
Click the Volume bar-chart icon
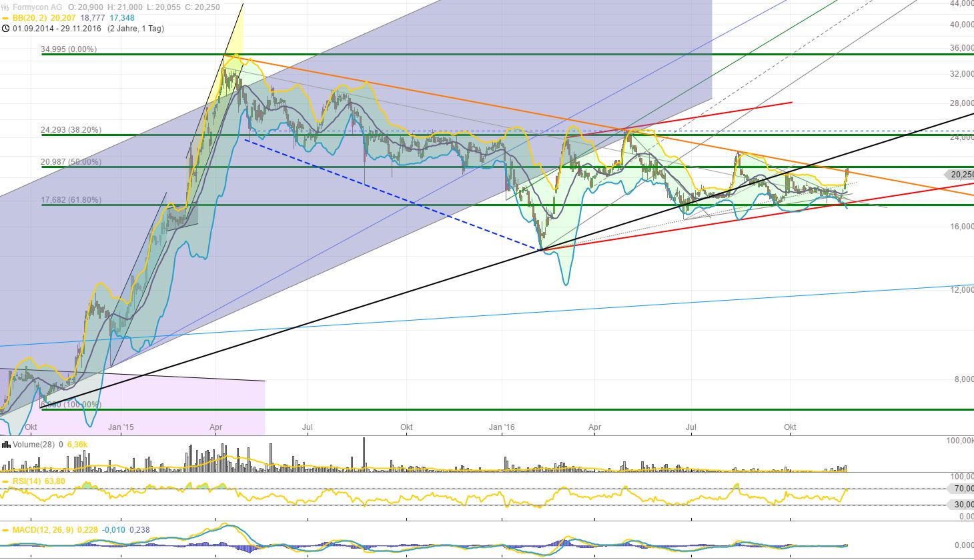(x=6, y=444)
